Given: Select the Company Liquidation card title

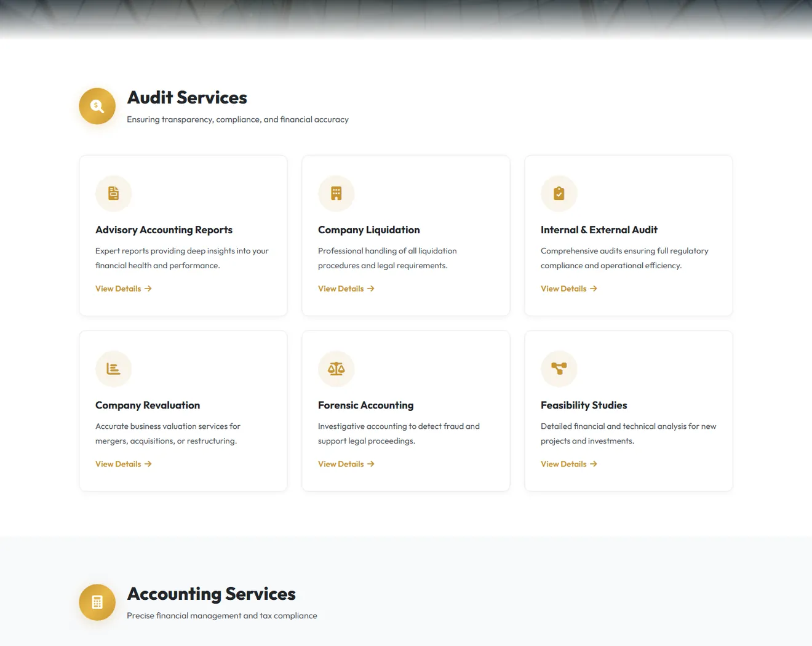Looking at the screenshot, I should 369,230.
